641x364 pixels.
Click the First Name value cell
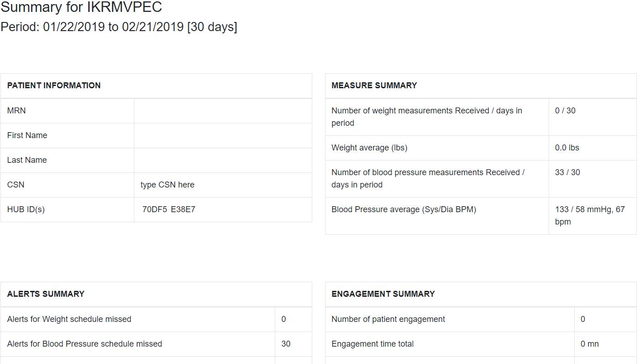pos(223,135)
